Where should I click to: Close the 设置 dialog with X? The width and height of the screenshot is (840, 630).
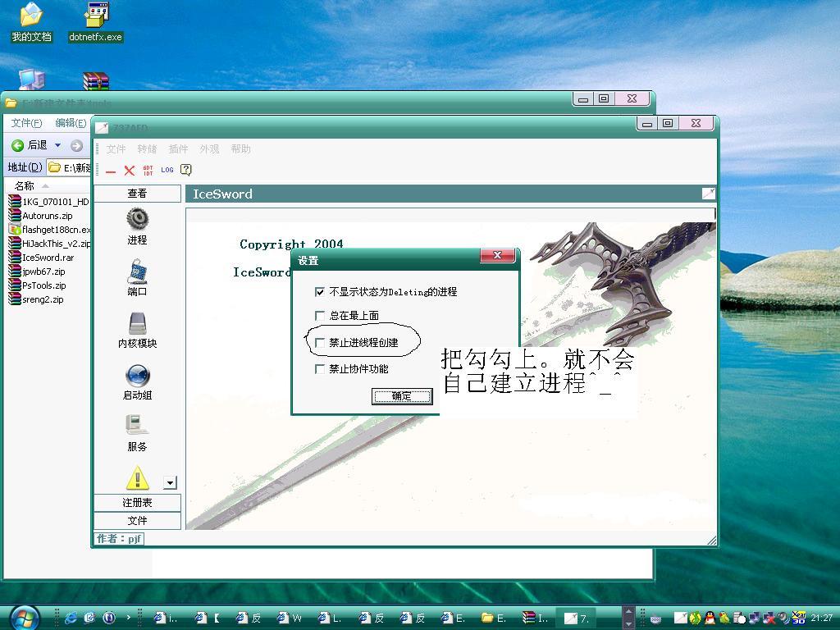[497, 255]
